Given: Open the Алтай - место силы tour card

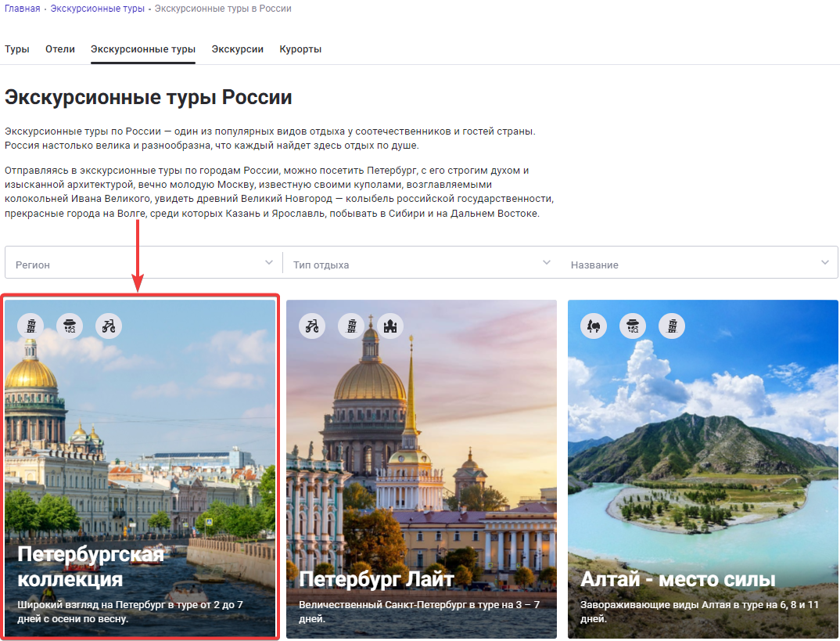Looking at the screenshot, I should pos(703,469).
